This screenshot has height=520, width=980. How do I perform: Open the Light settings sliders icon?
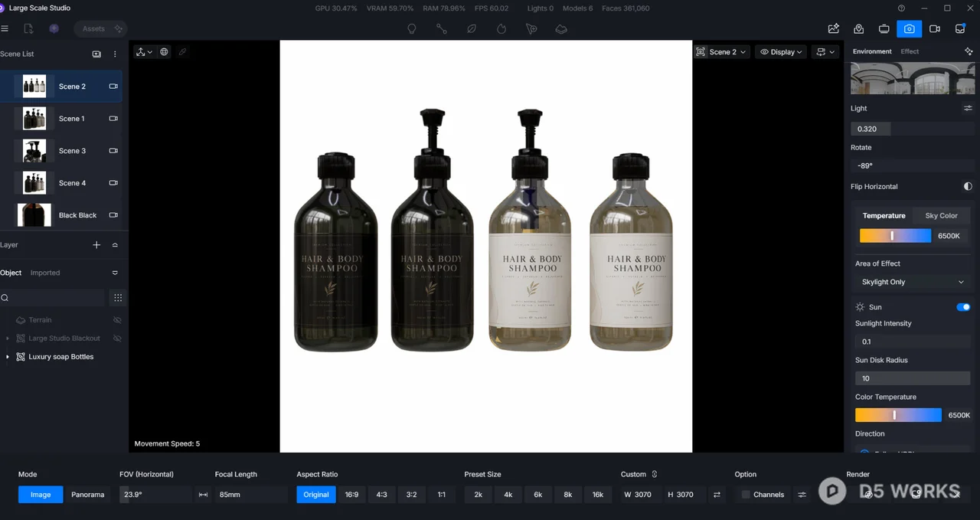(x=968, y=108)
